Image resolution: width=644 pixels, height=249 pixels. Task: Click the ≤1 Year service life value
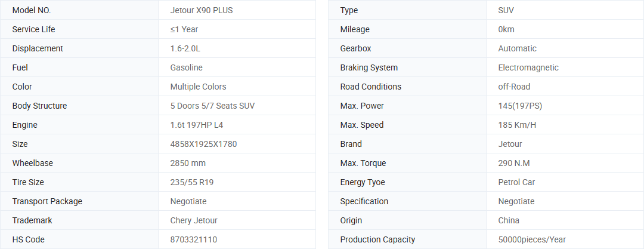click(x=184, y=29)
